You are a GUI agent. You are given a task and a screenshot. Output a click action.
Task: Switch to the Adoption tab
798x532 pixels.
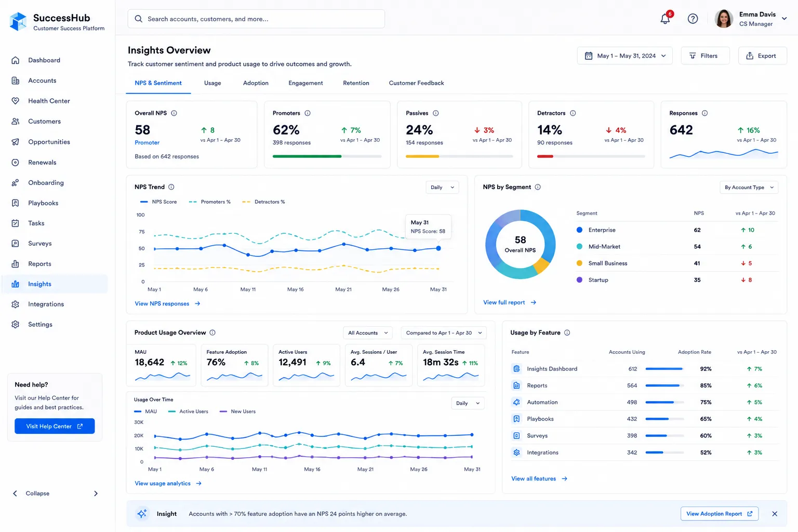(x=256, y=83)
